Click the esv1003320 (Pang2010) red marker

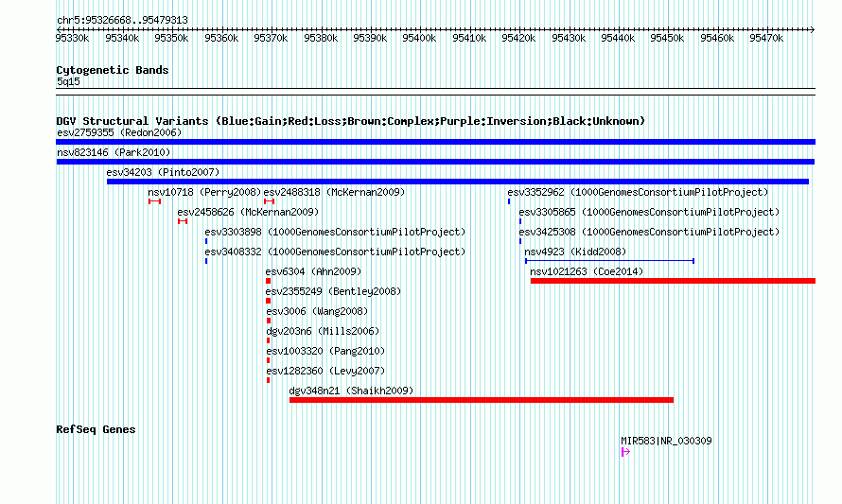[x=268, y=360]
